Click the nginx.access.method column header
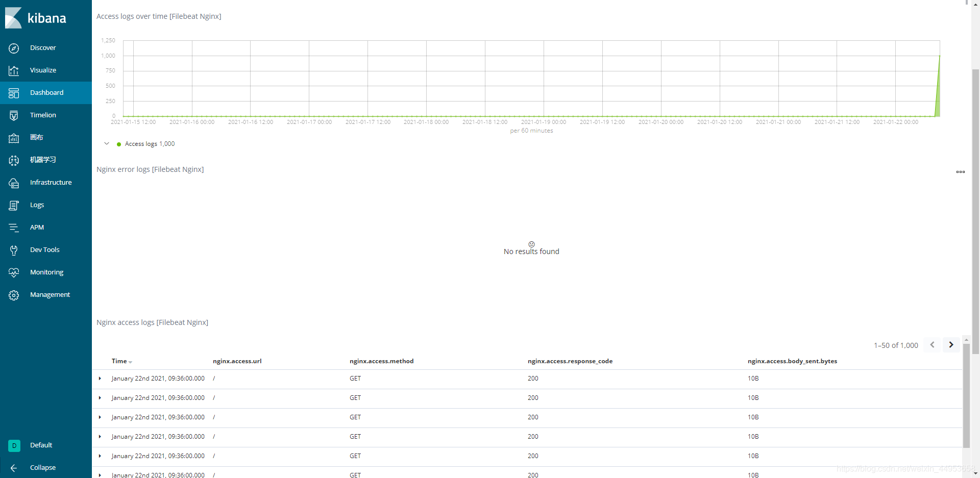The image size is (980, 478). click(x=381, y=361)
